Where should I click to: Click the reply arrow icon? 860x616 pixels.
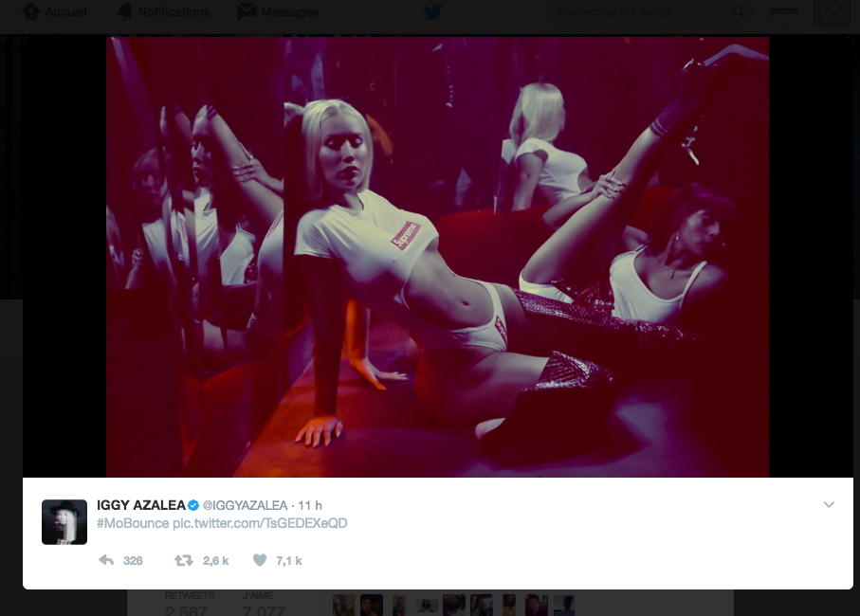[x=106, y=560]
